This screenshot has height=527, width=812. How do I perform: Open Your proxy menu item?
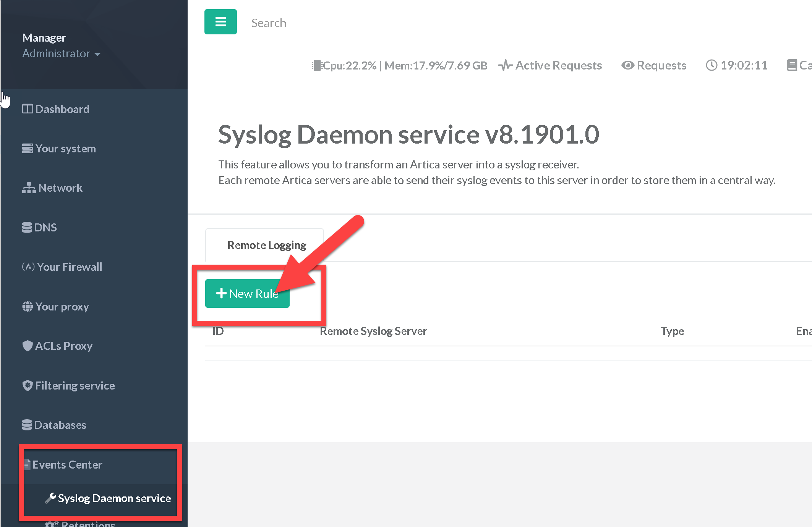tap(56, 307)
